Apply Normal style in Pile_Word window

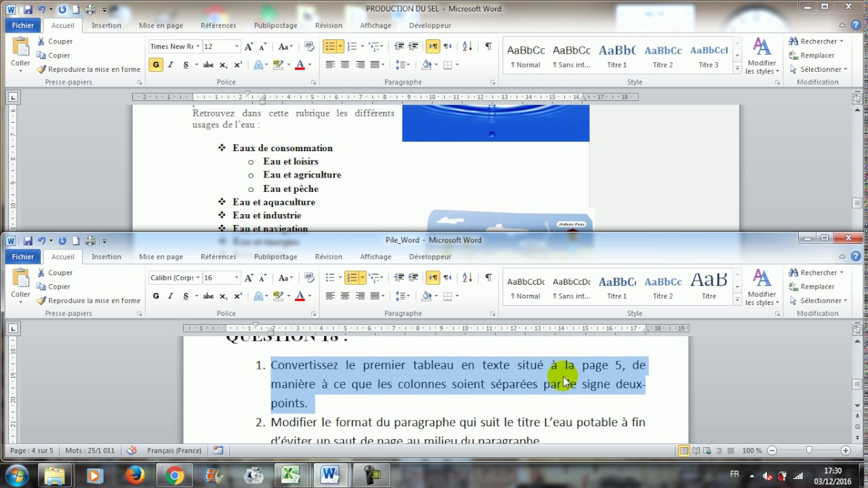pos(526,287)
